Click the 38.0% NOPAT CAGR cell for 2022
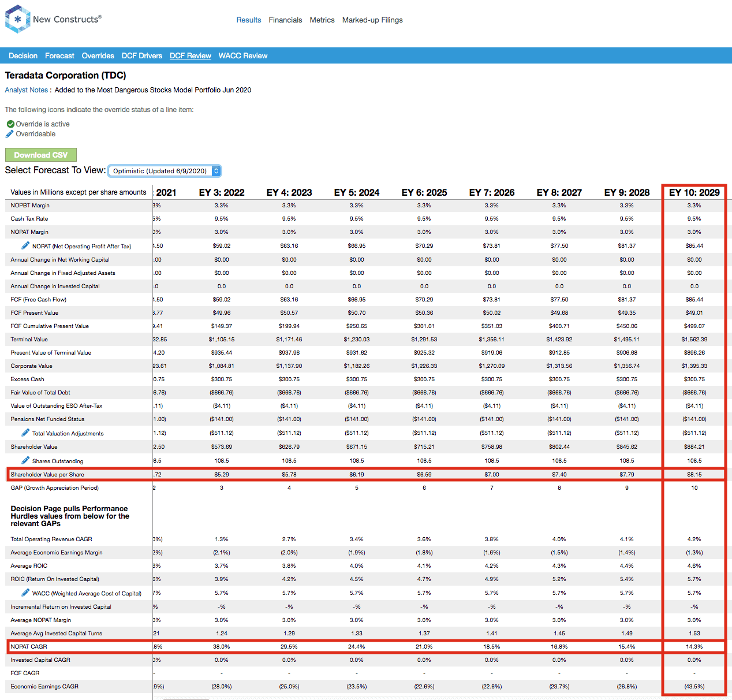This screenshot has height=700, width=732. (x=222, y=647)
